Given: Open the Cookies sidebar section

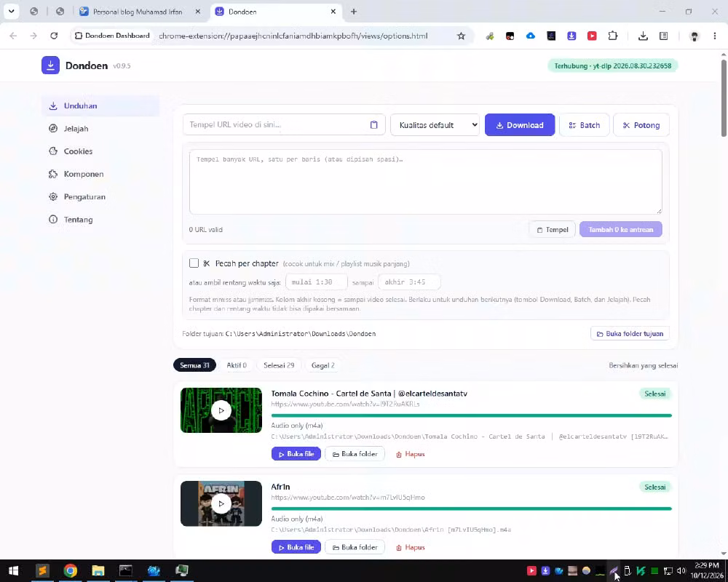Looking at the screenshot, I should 100,151.
